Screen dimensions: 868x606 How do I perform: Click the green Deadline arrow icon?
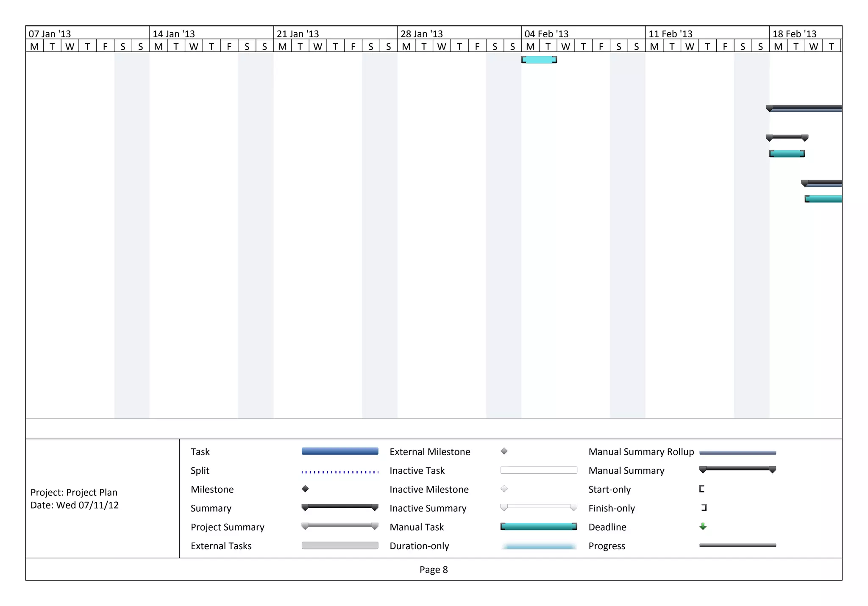pos(703,526)
